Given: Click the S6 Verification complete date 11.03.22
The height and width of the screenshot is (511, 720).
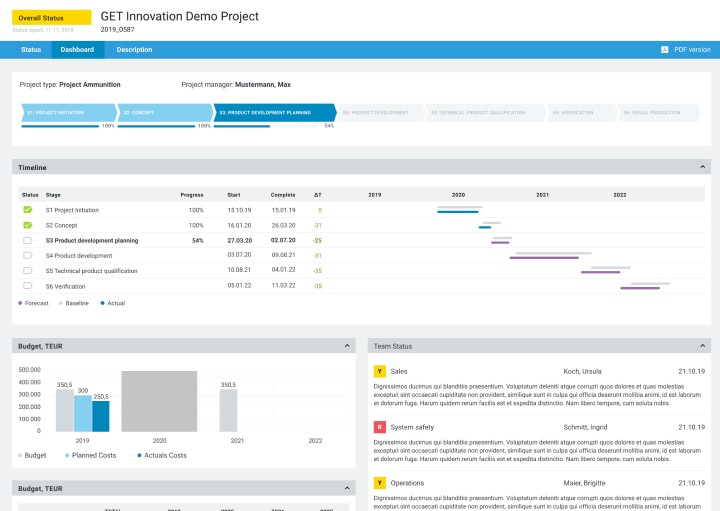Looking at the screenshot, I should 283,286.
